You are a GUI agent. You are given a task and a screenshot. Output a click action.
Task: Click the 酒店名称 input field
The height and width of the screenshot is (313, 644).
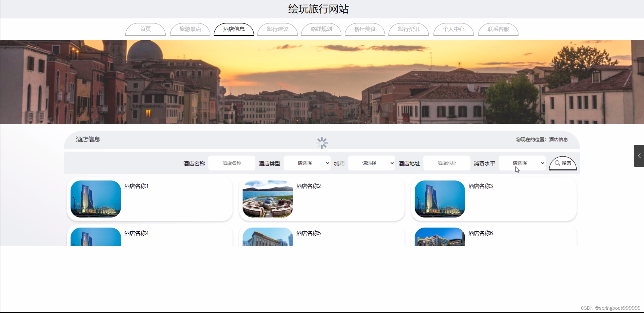point(232,163)
